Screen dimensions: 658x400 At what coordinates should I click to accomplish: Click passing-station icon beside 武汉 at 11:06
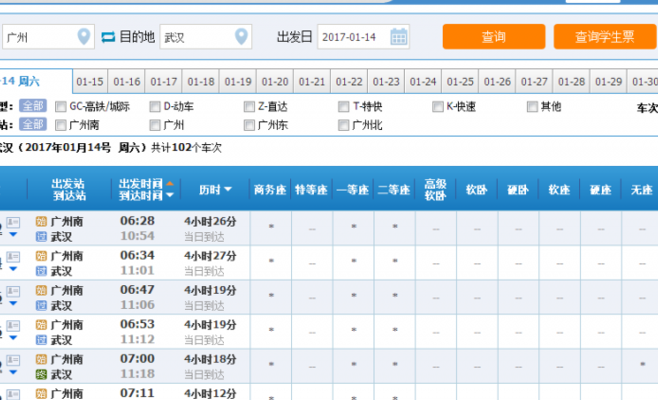coord(41,306)
